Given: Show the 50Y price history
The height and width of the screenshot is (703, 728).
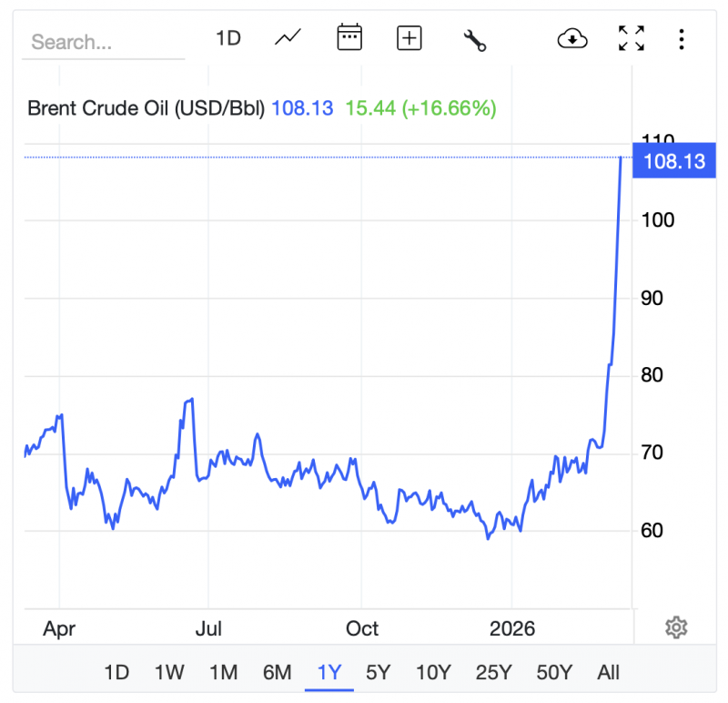Looking at the screenshot, I should 554,673.
